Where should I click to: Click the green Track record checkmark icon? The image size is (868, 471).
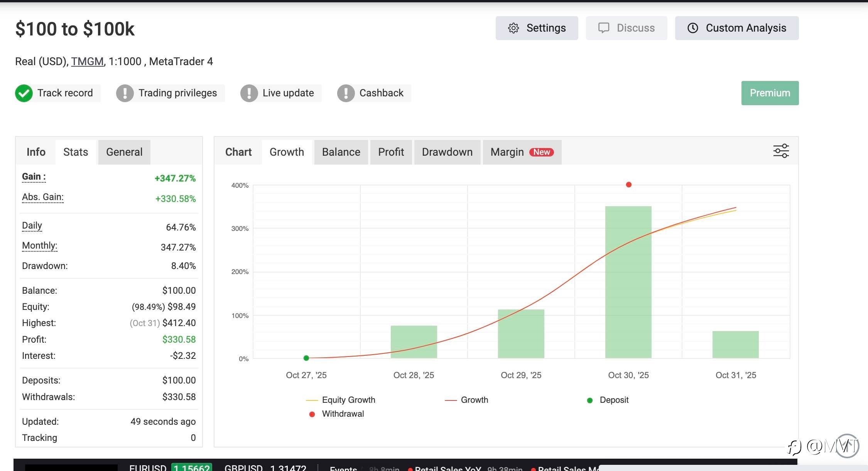click(24, 93)
